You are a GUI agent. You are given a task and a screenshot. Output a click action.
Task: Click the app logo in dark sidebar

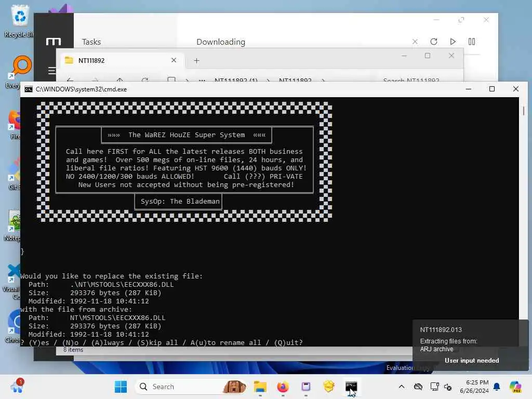(x=54, y=42)
